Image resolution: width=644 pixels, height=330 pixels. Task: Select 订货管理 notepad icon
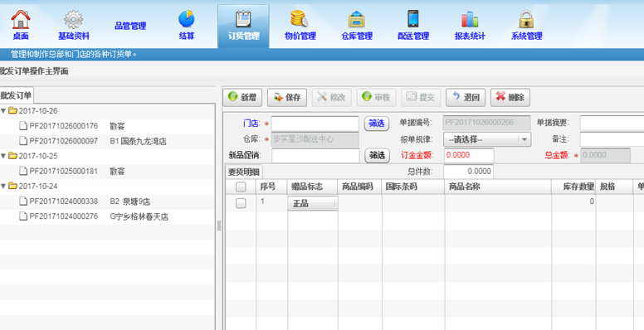point(243,19)
